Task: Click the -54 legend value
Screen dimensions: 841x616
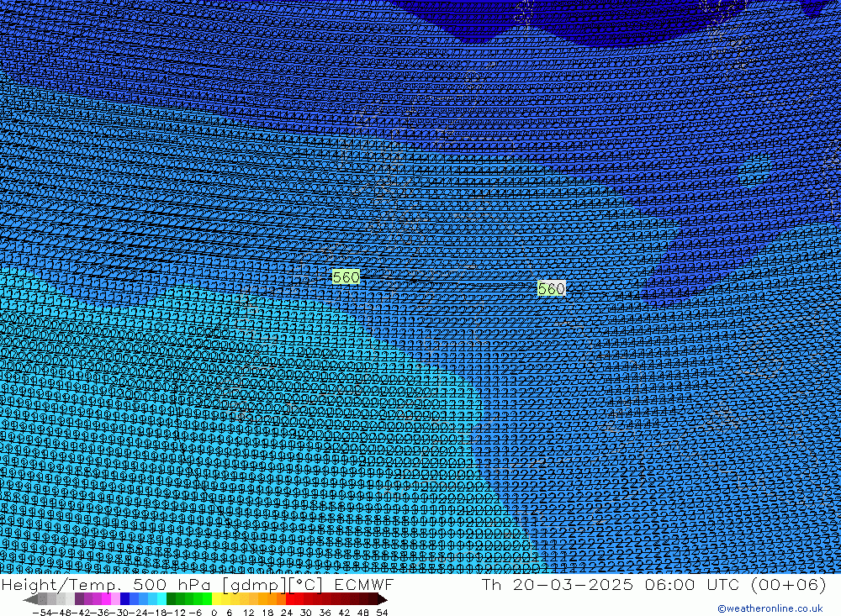Action: (42, 613)
